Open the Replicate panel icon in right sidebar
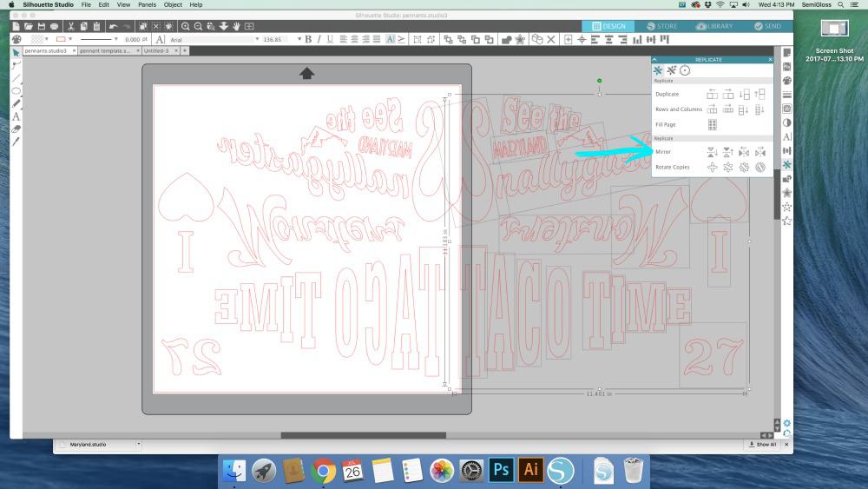 786,164
